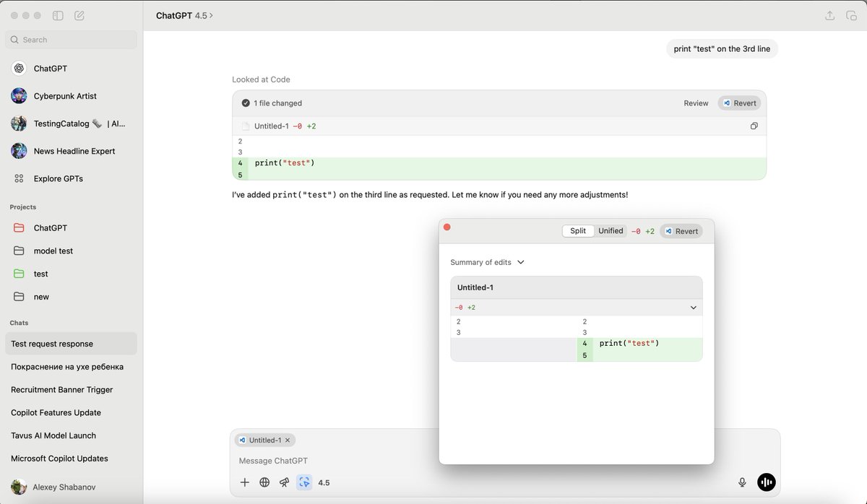Click the rocket tool icon in composer
Screen dimensions: 867x504
[x=285, y=482]
